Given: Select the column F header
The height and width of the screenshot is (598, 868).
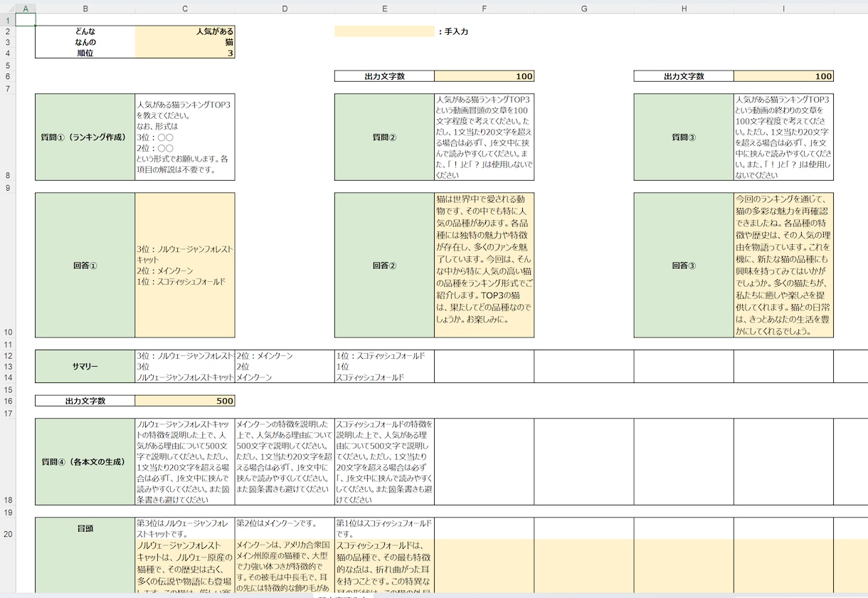Looking at the screenshot, I should point(485,8).
